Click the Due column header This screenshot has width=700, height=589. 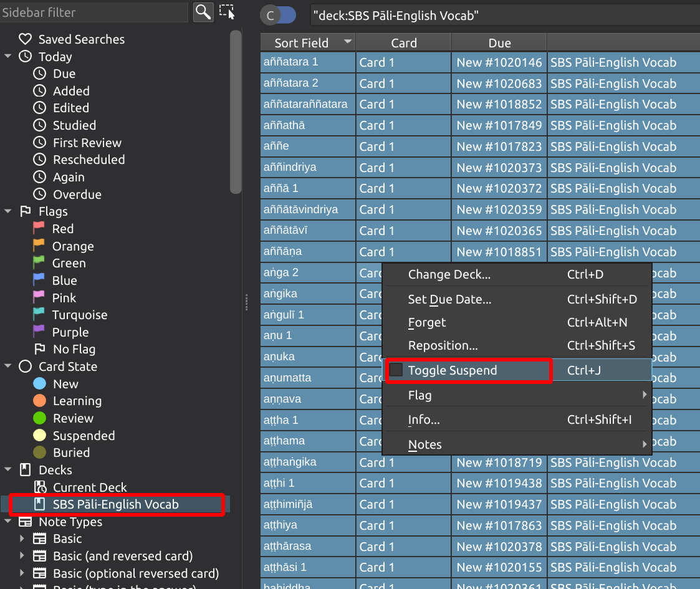pyautogui.click(x=499, y=42)
